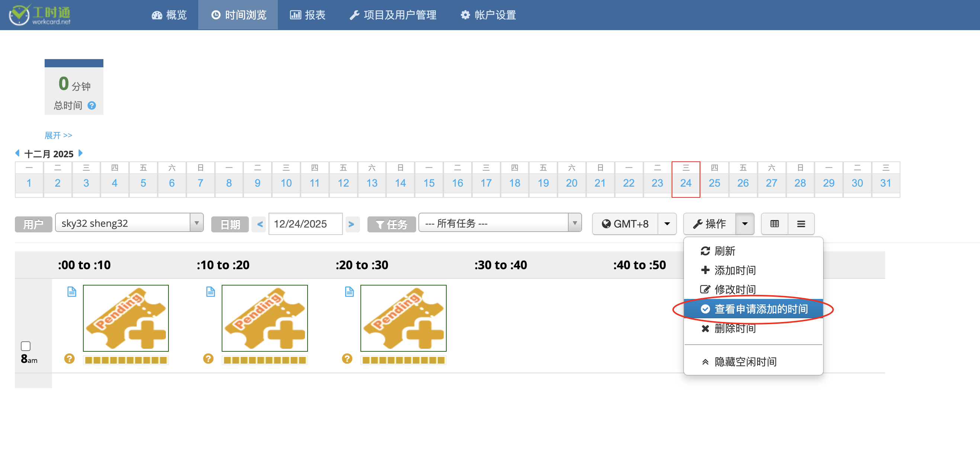The width and height of the screenshot is (980, 467).
Task: Click question mark icon under the :20 to :30 slot
Action: coord(347,359)
